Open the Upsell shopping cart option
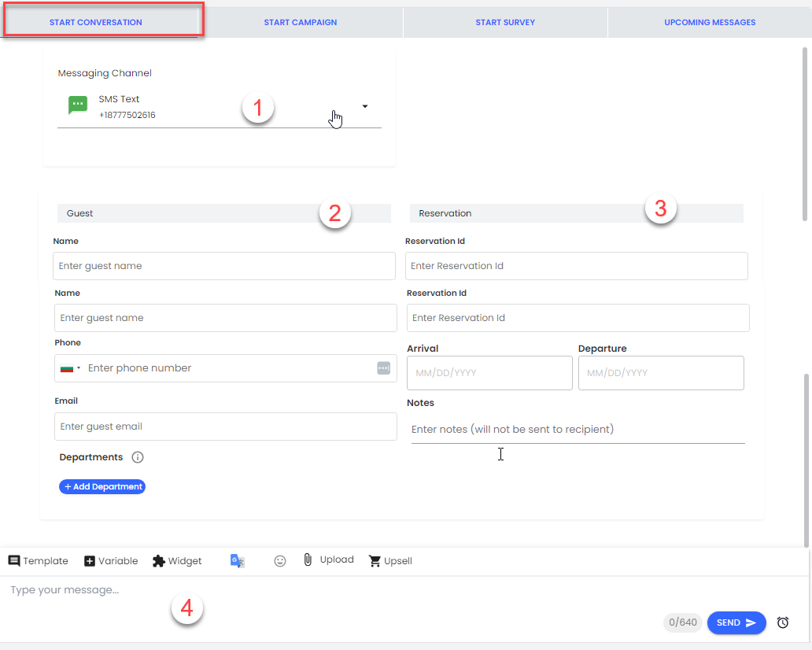This screenshot has width=812, height=650. 390,561
